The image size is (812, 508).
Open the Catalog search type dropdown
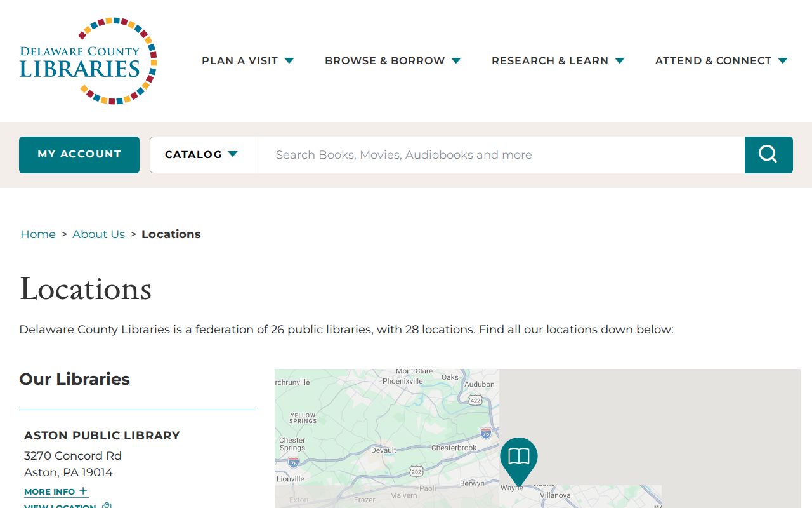click(204, 155)
